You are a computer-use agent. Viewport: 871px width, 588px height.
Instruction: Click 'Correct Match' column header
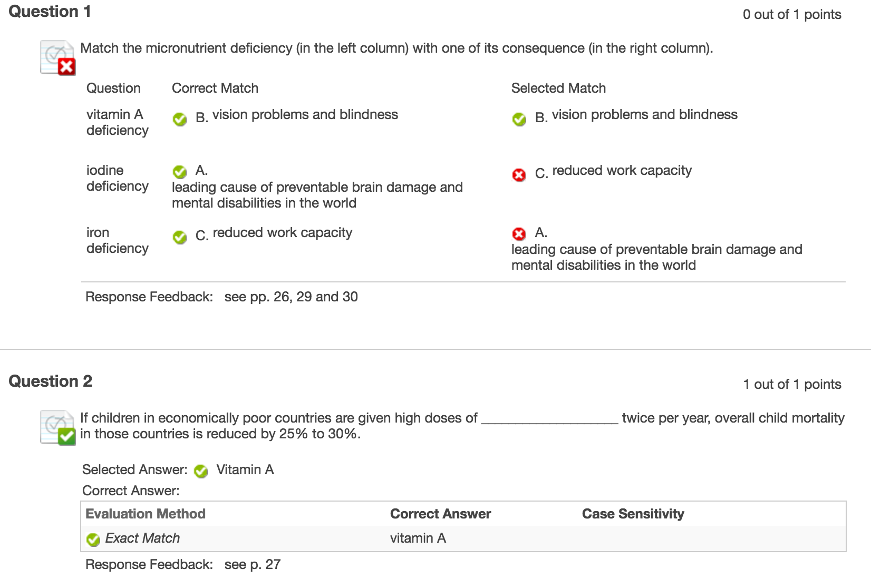click(215, 88)
